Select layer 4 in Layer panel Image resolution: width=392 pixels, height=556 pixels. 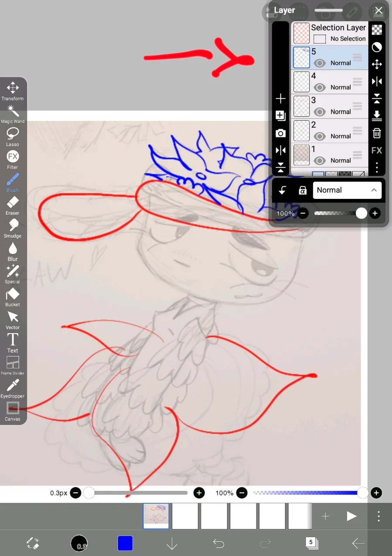[330, 82]
